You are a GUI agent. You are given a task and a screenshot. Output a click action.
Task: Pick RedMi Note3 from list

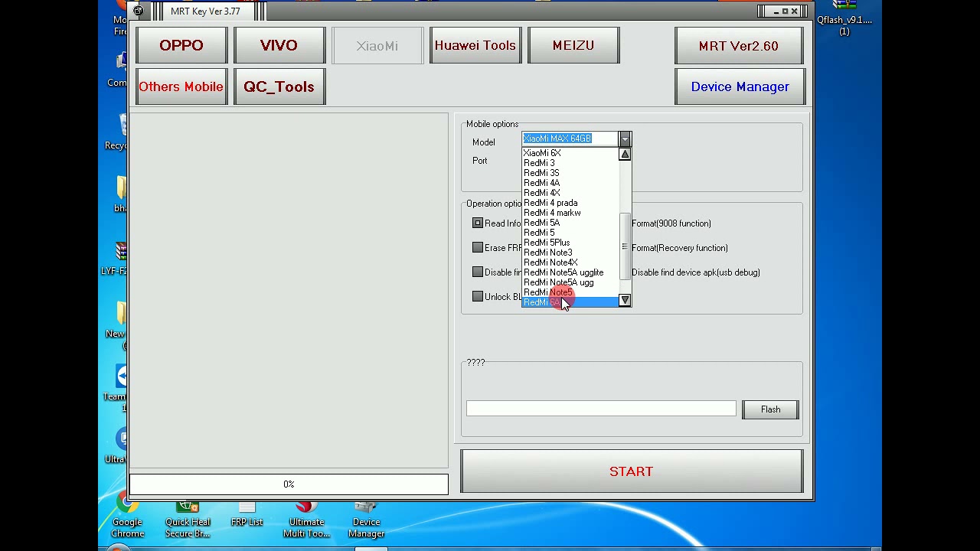(570, 253)
